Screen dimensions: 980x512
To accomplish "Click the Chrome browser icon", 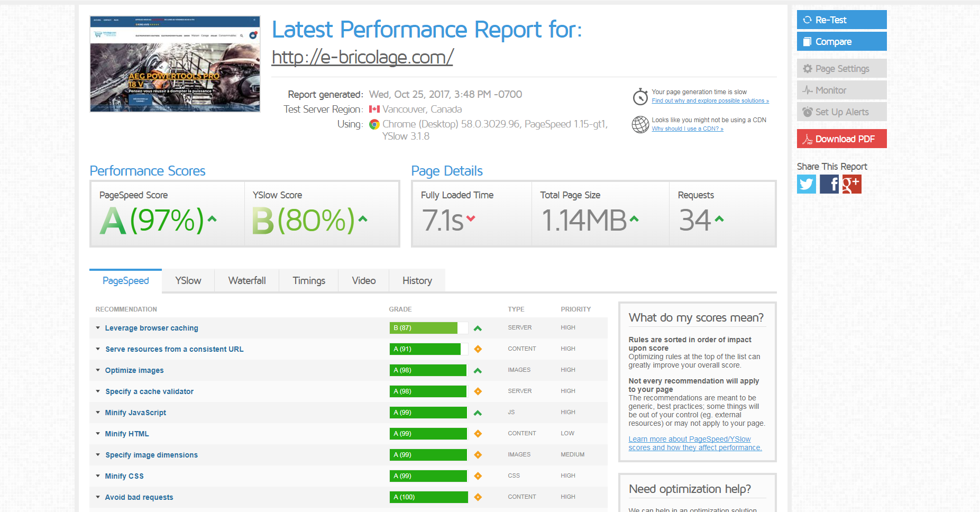I will pos(374,124).
